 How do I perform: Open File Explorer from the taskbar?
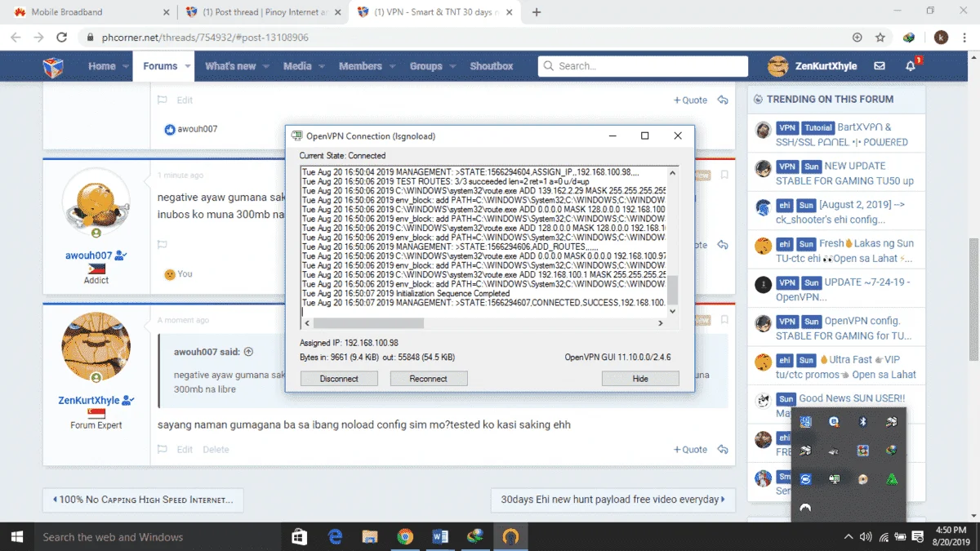pos(370,537)
